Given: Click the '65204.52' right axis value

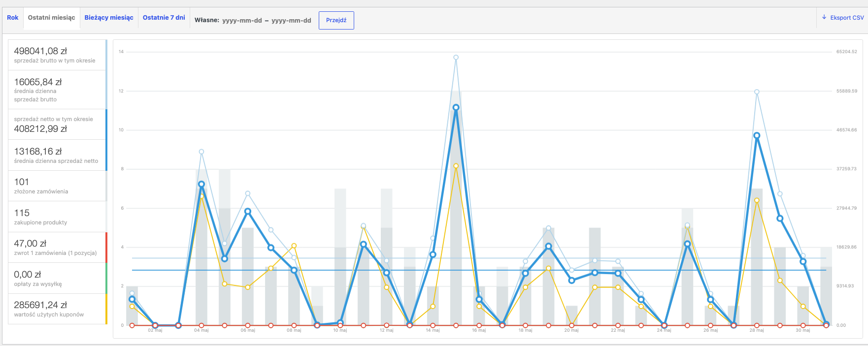Looking at the screenshot, I should tap(846, 52).
